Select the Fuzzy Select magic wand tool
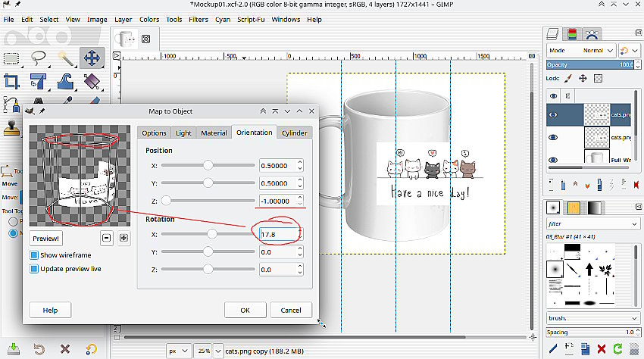This screenshot has width=644, height=359. [x=66, y=58]
